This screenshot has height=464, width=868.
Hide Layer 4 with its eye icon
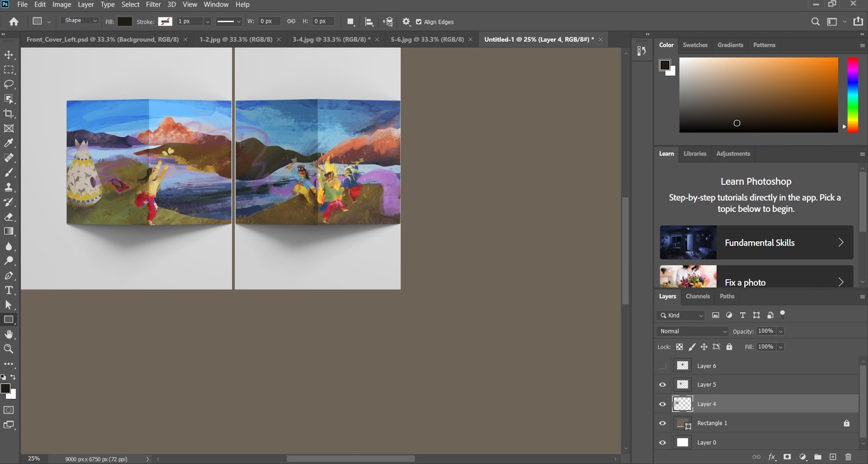(662, 404)
